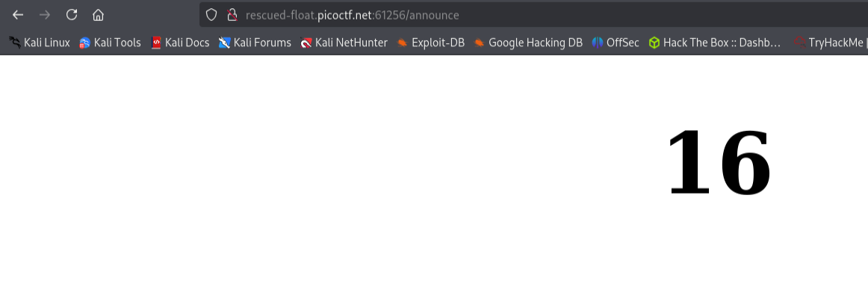View insecure connection padlock details
This screenshot has width=868, height=281.
[232, 15]
